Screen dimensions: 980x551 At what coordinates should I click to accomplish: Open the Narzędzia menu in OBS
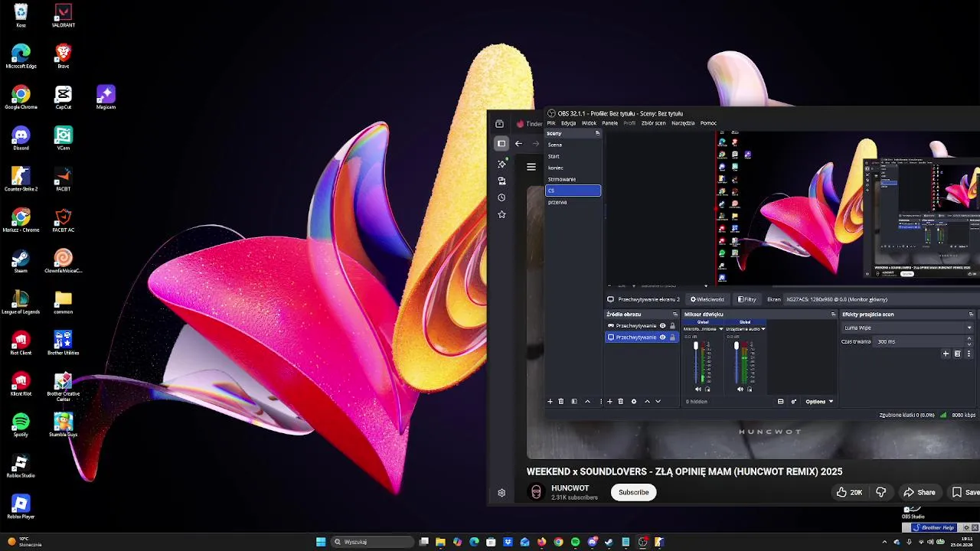(683, 123)
